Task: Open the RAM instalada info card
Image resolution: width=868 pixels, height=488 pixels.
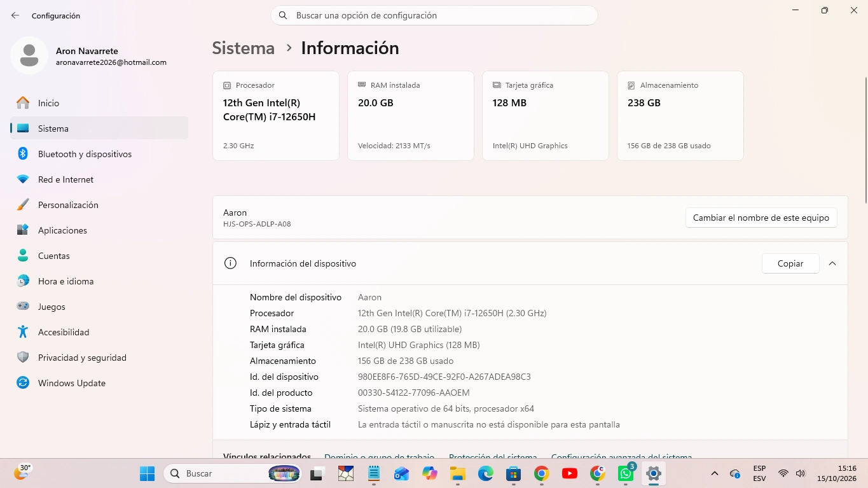Action: point(411,116)
